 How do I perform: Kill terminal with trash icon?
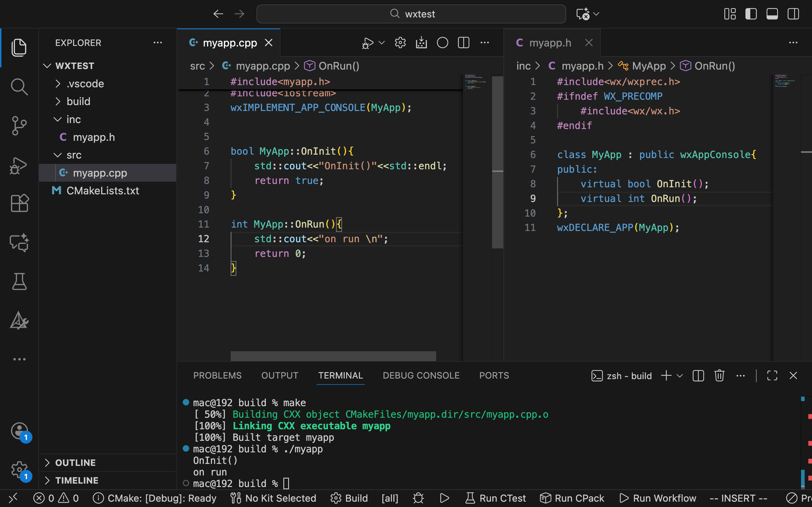click(x=719, y=375)
